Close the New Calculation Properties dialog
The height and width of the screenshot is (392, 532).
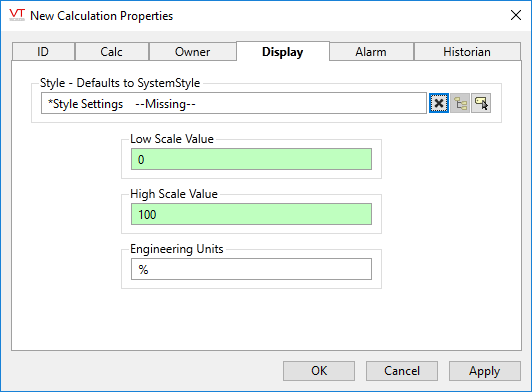[x=516, y=15]
